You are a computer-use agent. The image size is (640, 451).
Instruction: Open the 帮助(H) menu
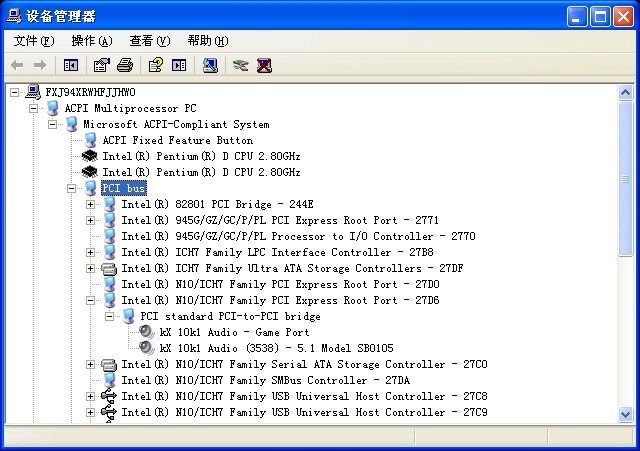[208, 41]
